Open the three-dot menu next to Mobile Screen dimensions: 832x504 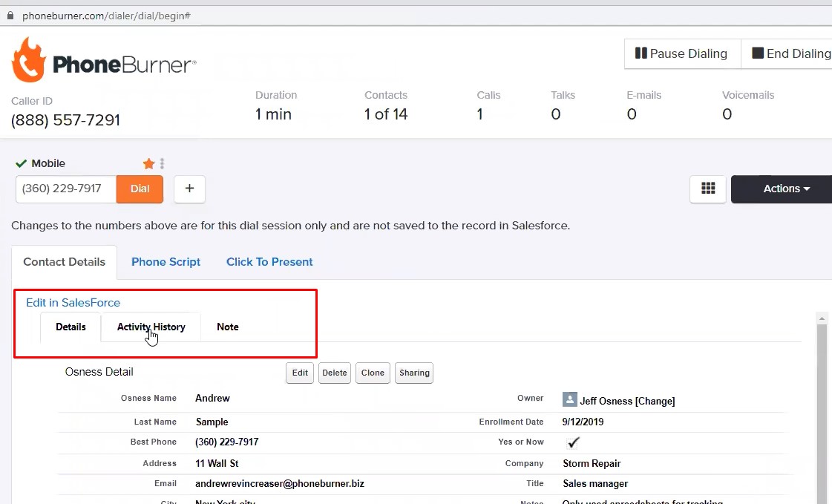[162, 163]
